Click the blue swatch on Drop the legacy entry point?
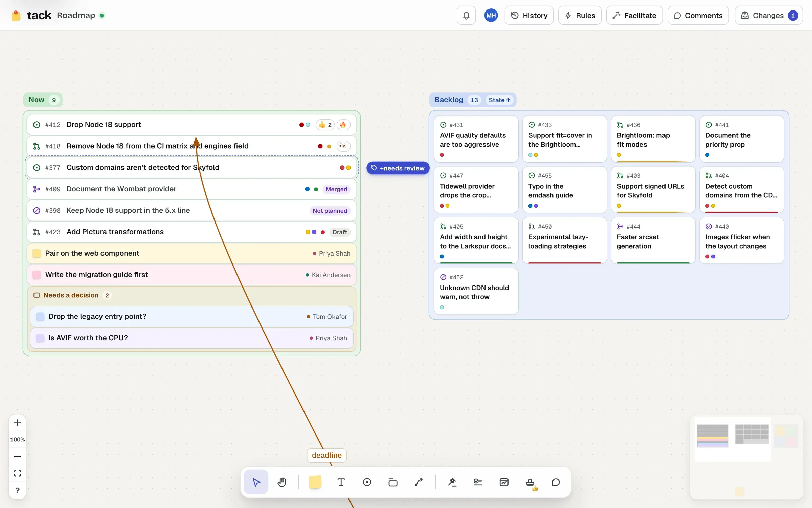Image resolution: width=812 pixels, height=508 pixels. click(x=40, y=316)
